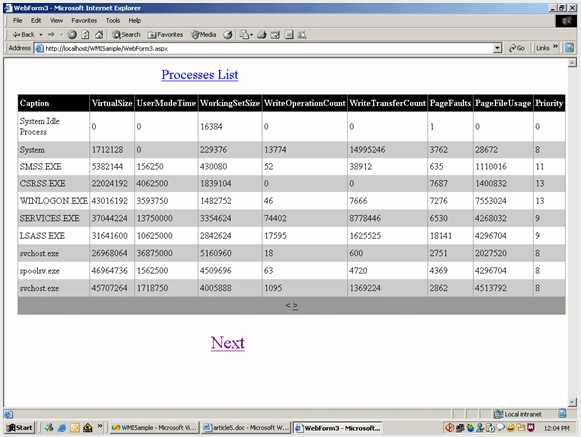Click the next page '>' pager link
This screenshot has height=437, width=581.
(x=295, y=306)
